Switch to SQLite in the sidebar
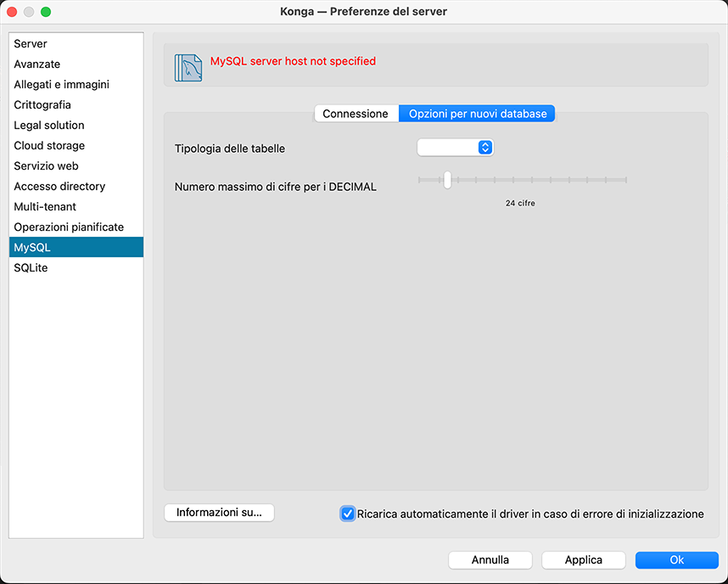Viewport: 728px width, 584px height. coord(31,267)
